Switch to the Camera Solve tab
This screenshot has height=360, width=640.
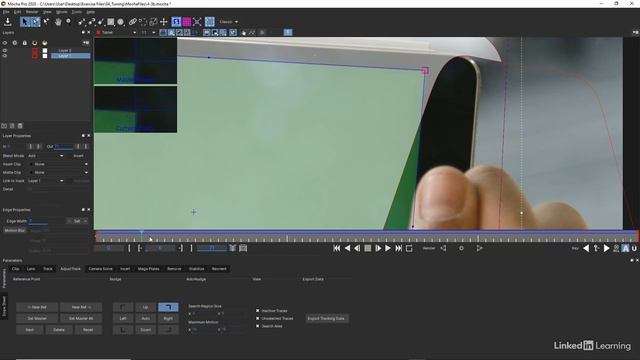coord(100,269)
